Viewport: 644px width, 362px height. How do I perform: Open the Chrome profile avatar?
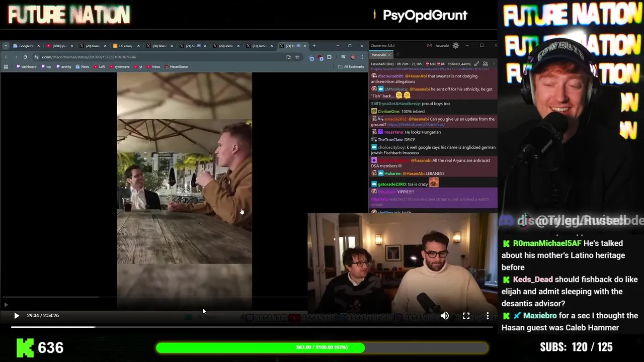(353, 57)
